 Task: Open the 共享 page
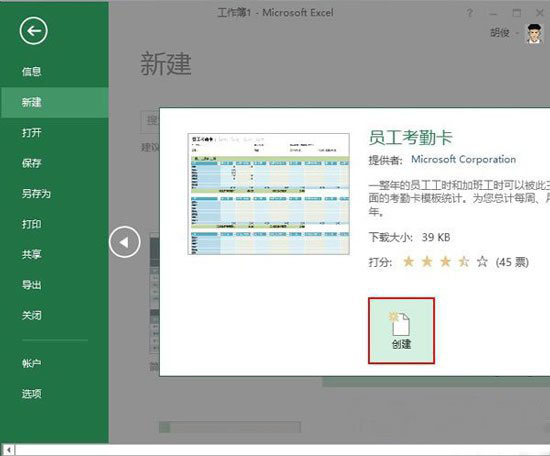pos(32,254)
